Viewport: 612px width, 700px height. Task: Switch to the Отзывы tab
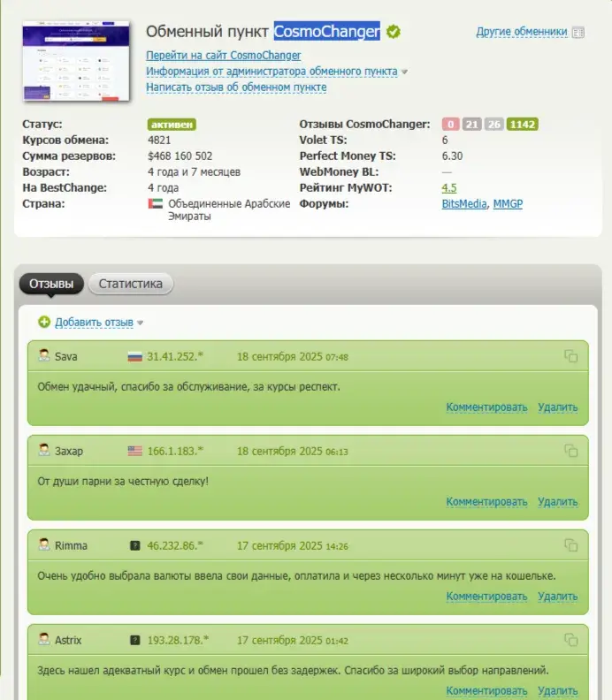[x=51, y=284]
